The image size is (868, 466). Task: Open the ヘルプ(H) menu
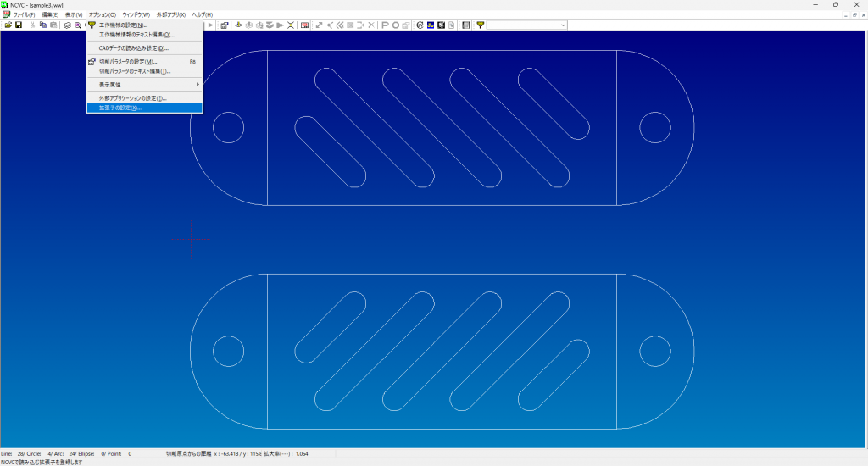202,15
